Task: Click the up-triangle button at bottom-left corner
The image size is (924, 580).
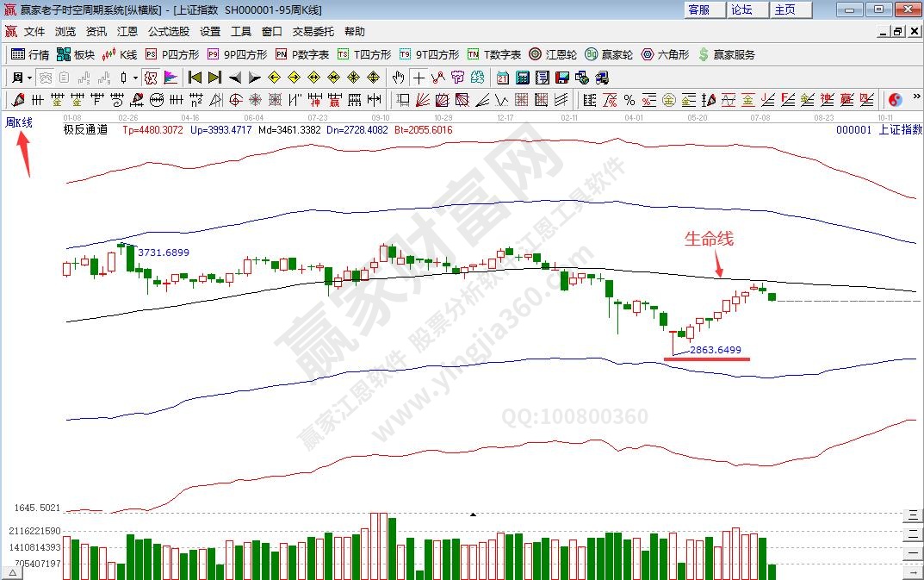Action: pos(14,572)
